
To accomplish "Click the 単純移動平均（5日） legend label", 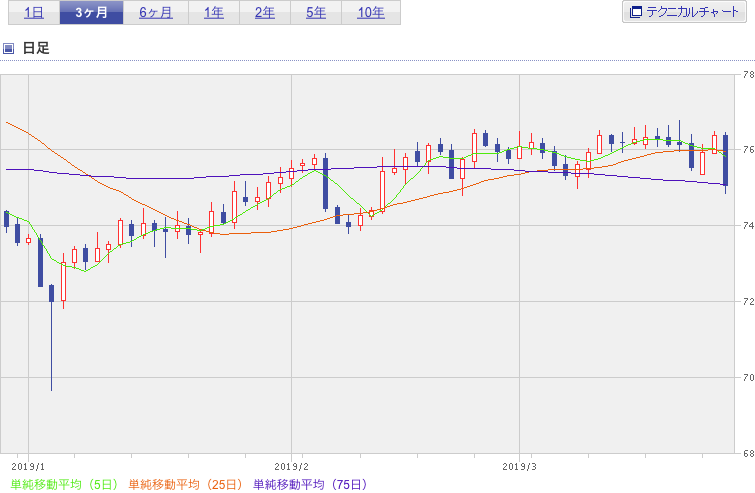I will coord(64,484).
